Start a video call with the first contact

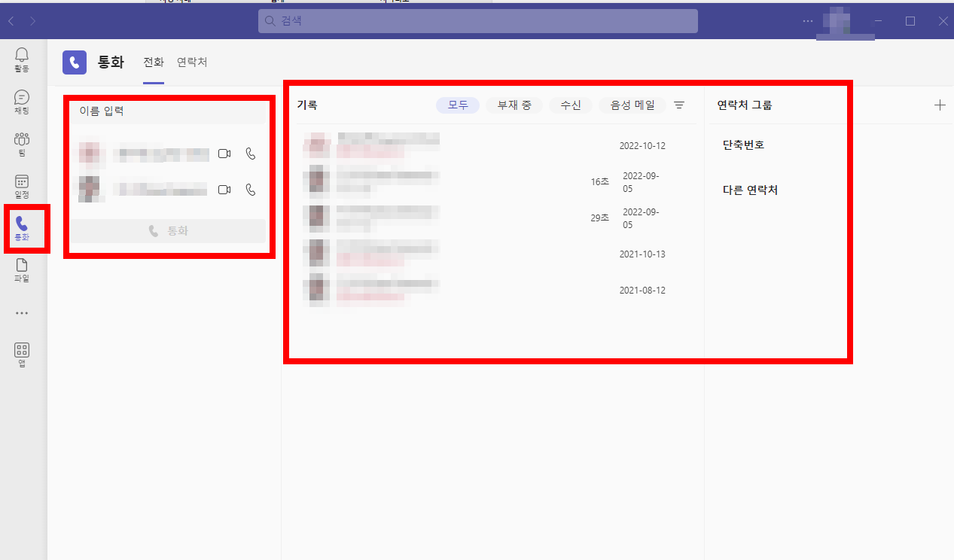tap(224, 153)
